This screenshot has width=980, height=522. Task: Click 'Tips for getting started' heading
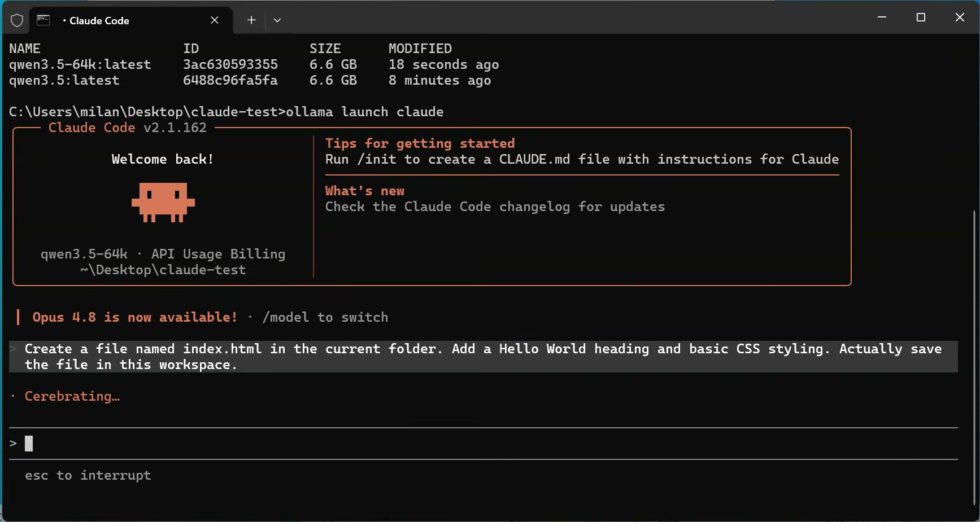click(x=420, y=143)
